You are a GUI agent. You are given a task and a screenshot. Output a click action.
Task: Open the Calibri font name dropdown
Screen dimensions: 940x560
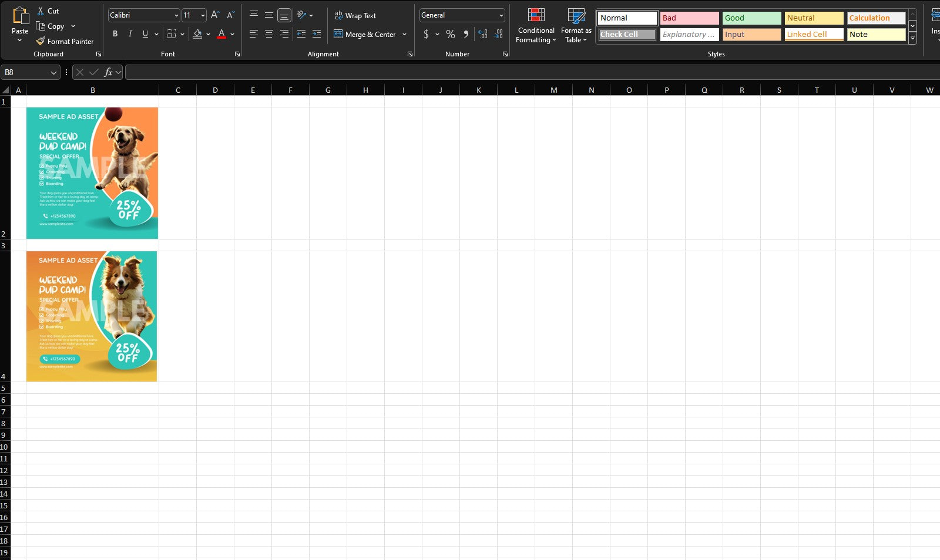pyautogui.click(x=176, y=15)
